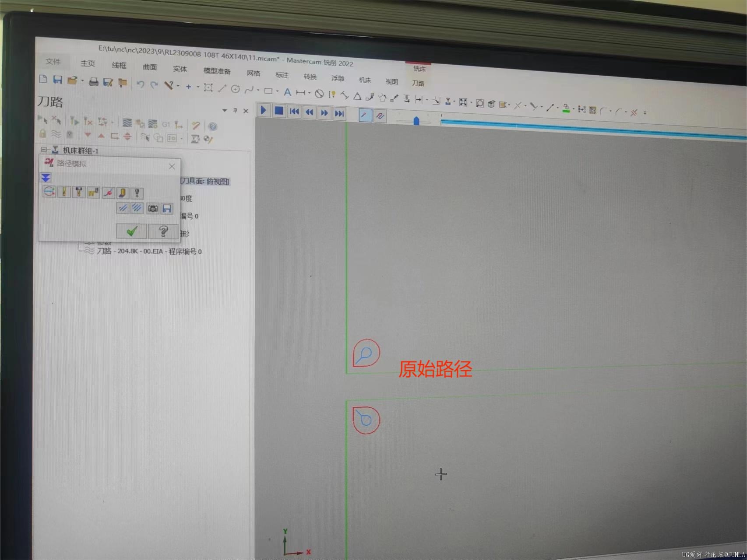Click Regenerate selected operations icon
Viewport: 747px width, 560px height.
click(74, 121)
